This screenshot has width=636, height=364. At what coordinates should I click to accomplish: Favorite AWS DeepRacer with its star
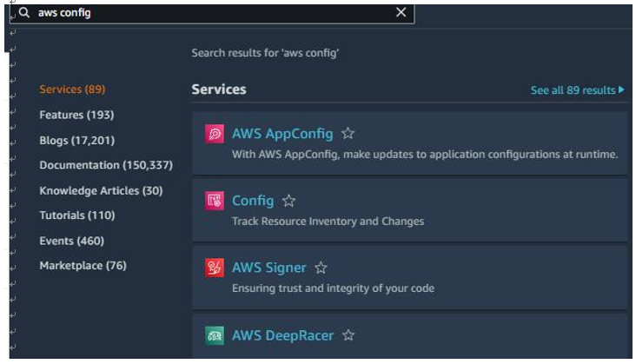click(348, 335)
